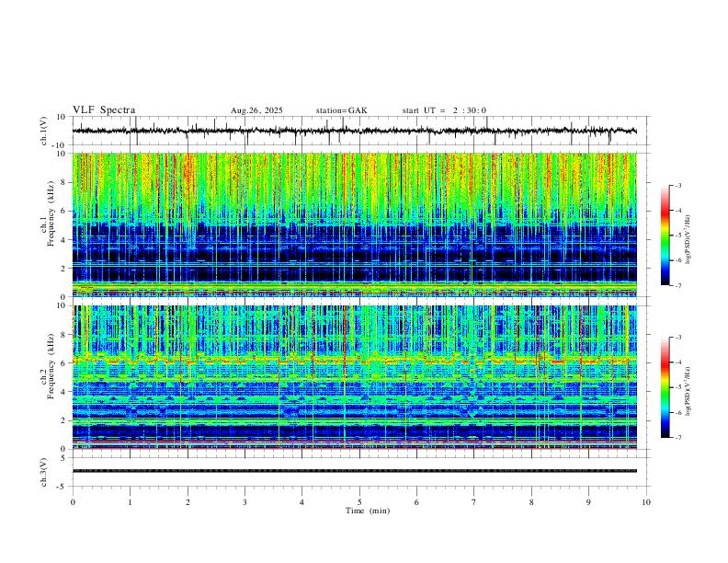Click time axis tick label '7'
728x563 pixels.
pos(474,502)
